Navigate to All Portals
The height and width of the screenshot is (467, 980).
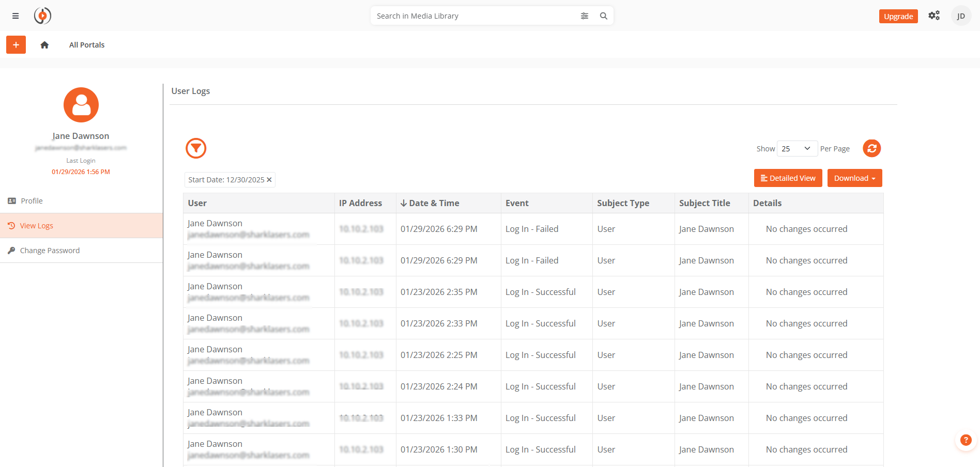tap(86, 45)
